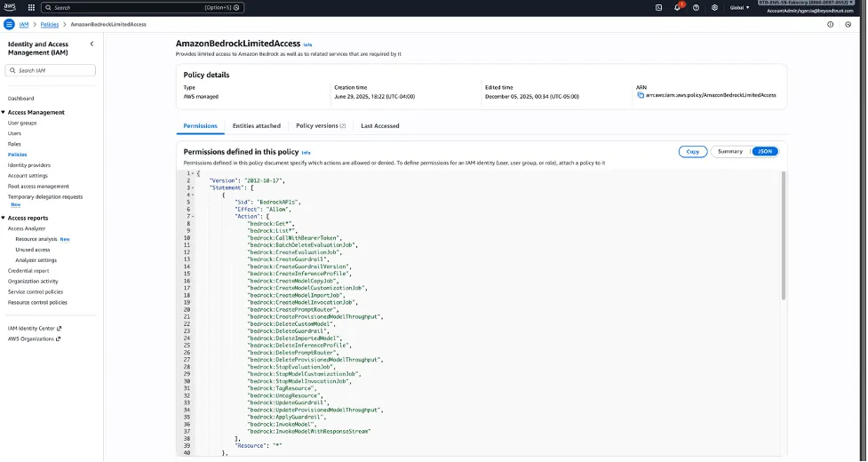Image resolution: width=868 pixels, height=462 pixels.
Task: Click the "bedrock:ApplyGuardrail" line
Action: coord(287,418)
